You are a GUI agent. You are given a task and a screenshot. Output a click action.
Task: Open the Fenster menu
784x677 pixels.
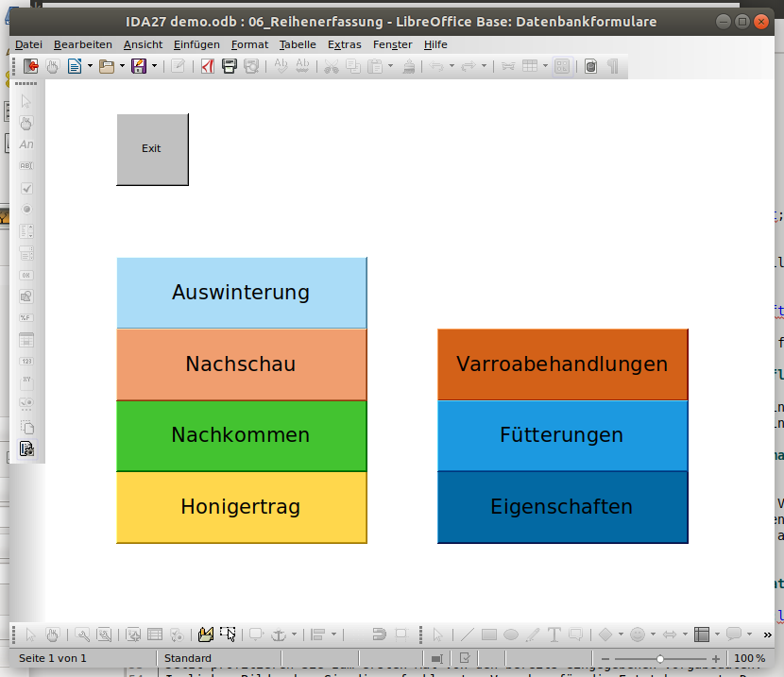(x=393, y=44)
